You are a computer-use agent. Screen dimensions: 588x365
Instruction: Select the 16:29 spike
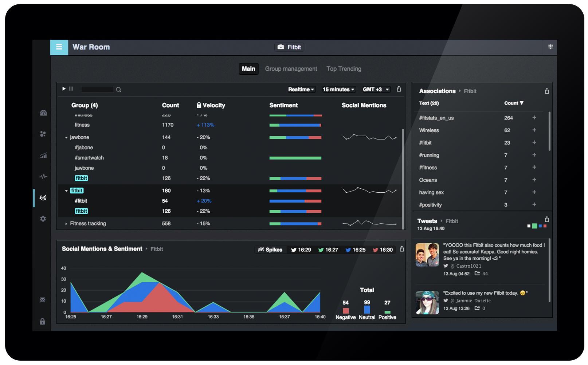(x=301, y=250)
